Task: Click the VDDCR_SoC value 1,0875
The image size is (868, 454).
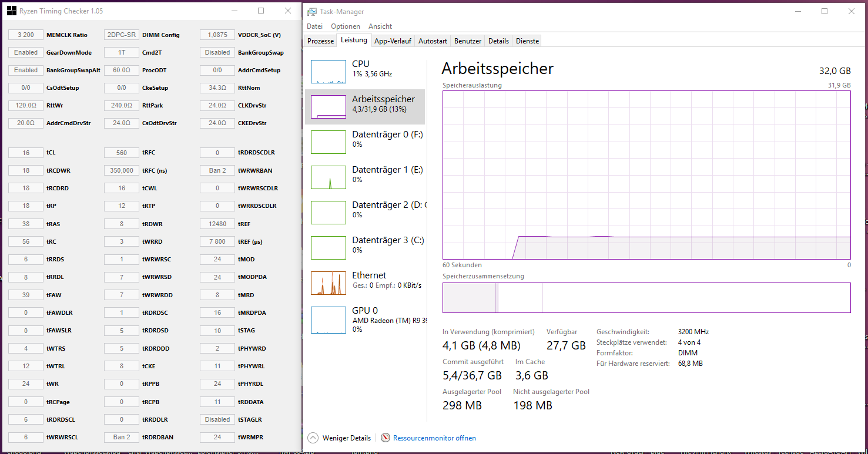Action: [217, 35]
